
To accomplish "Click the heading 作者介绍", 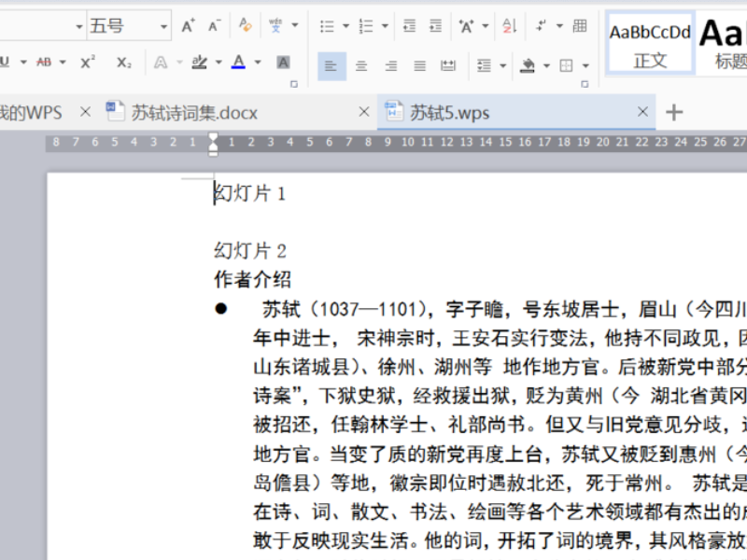I will click(252, 279).
